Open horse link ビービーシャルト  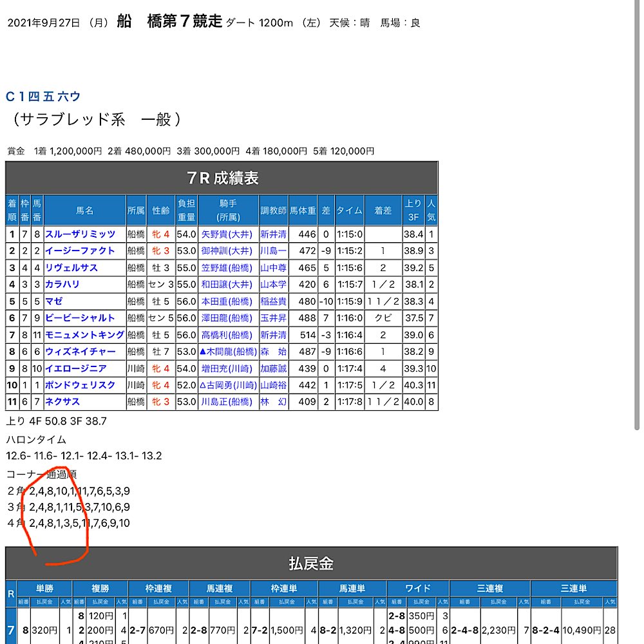click(x=80, y=318)
